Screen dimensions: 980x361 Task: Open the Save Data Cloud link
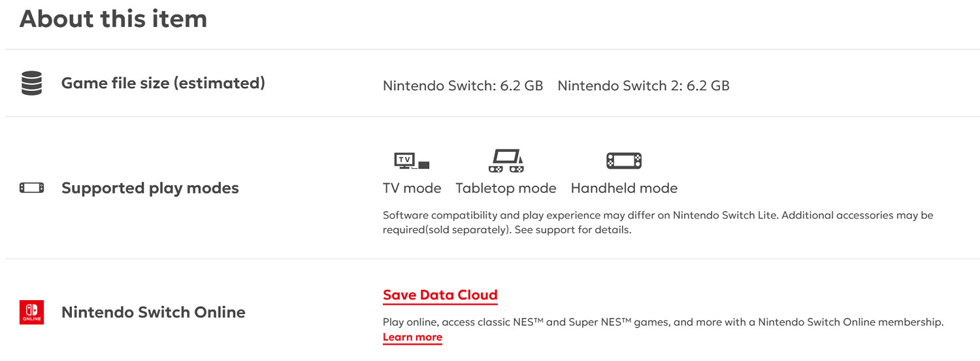(440, 295)
